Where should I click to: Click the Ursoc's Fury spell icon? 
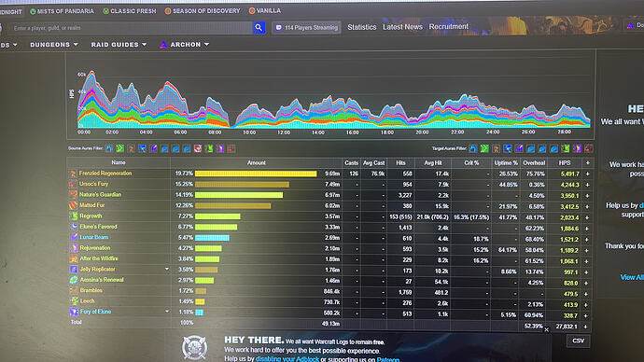click(x=73, y=185)
